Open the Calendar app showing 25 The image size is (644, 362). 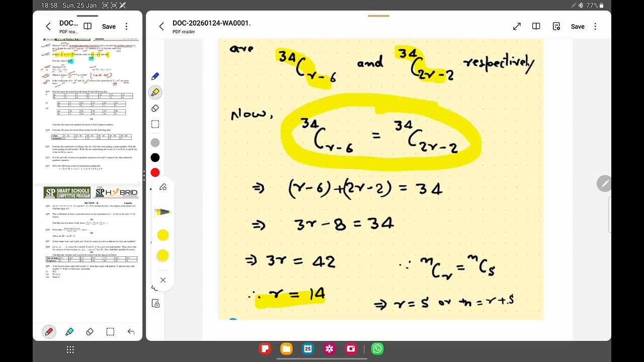coord(308,349)
